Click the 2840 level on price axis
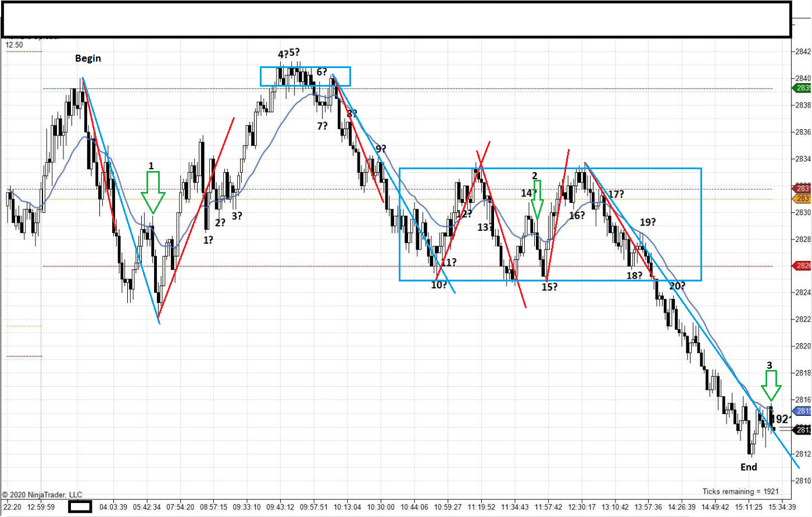 coord(803,79)
